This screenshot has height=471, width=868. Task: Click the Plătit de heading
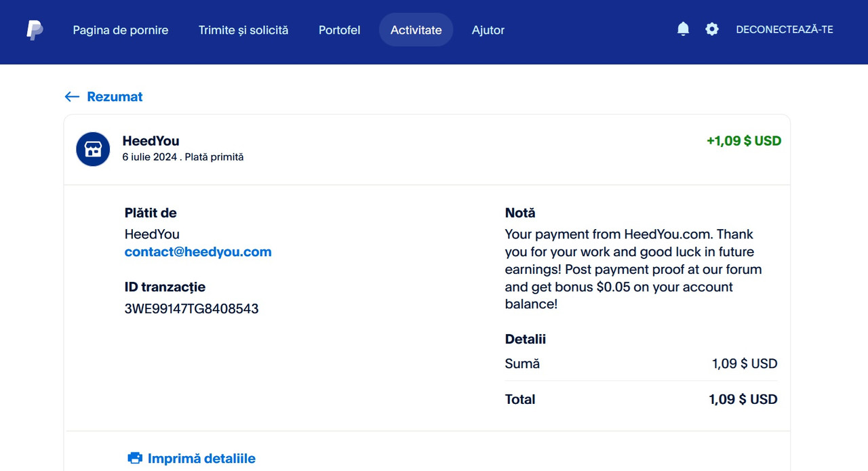[151, 213]
